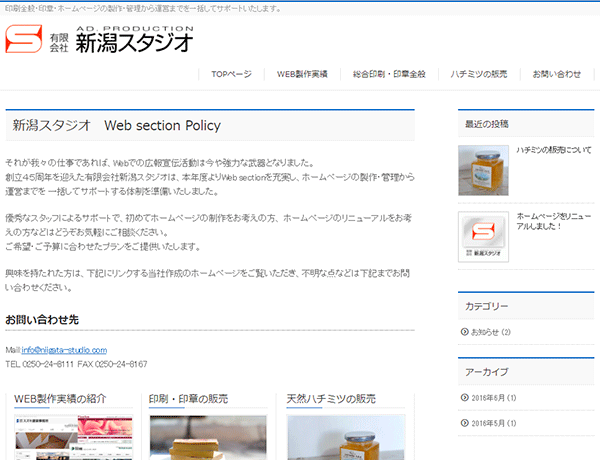Open the honey jar recent post thumbnail
The width and height of the screenshot is (600, 460).
click(483, 170)
